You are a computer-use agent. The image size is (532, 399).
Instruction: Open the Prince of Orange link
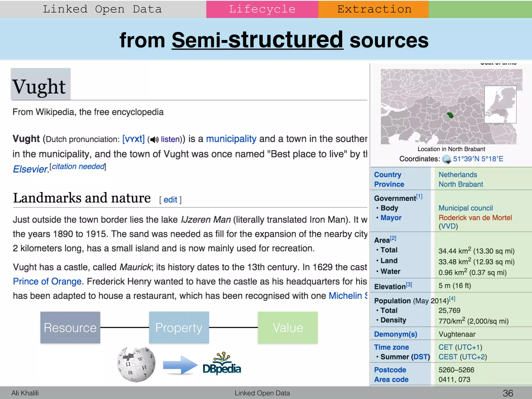(47, 282)
